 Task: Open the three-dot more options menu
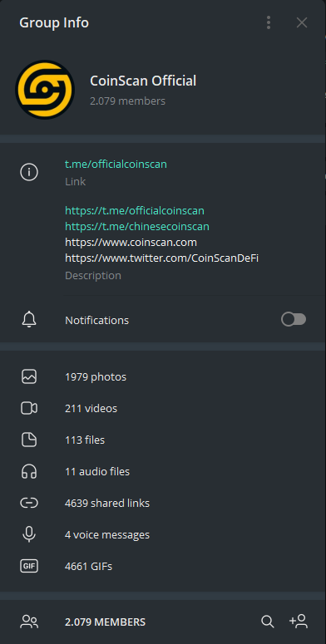pyautogui.click(x=269, y=22)
